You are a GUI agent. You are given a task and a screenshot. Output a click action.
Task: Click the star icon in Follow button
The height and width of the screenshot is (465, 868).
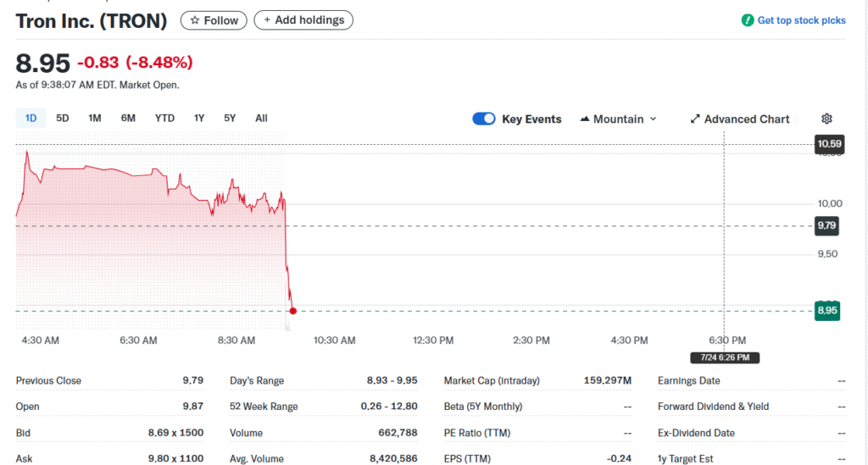[194, 20]
